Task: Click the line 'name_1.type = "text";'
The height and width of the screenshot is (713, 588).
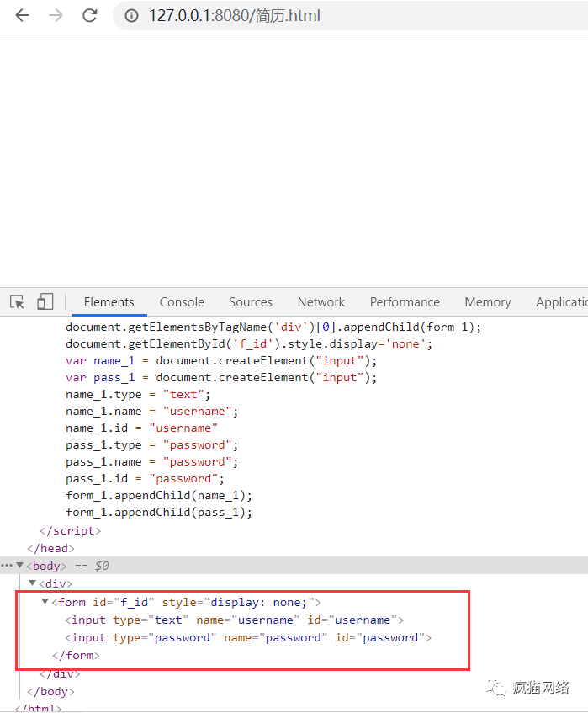Action: 138,394
